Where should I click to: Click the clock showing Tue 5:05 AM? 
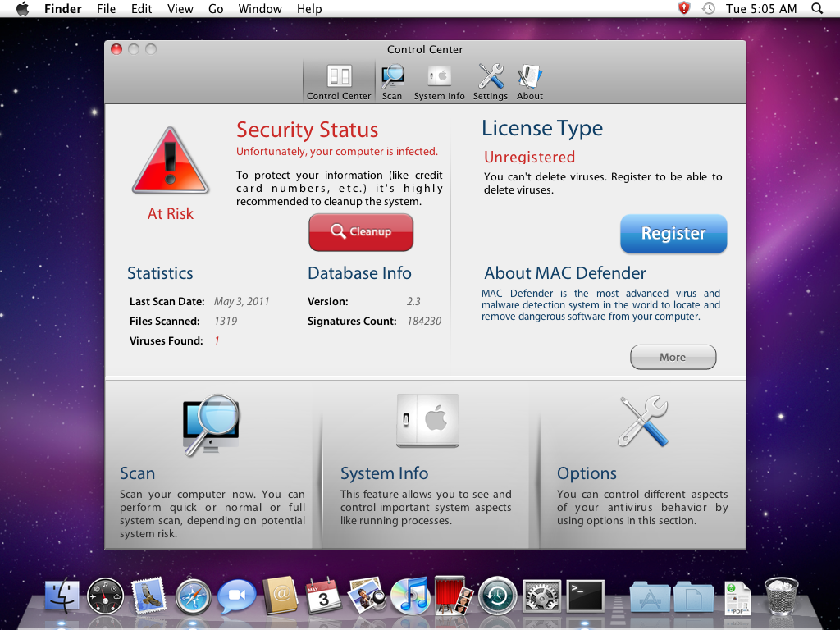[761, 8]
